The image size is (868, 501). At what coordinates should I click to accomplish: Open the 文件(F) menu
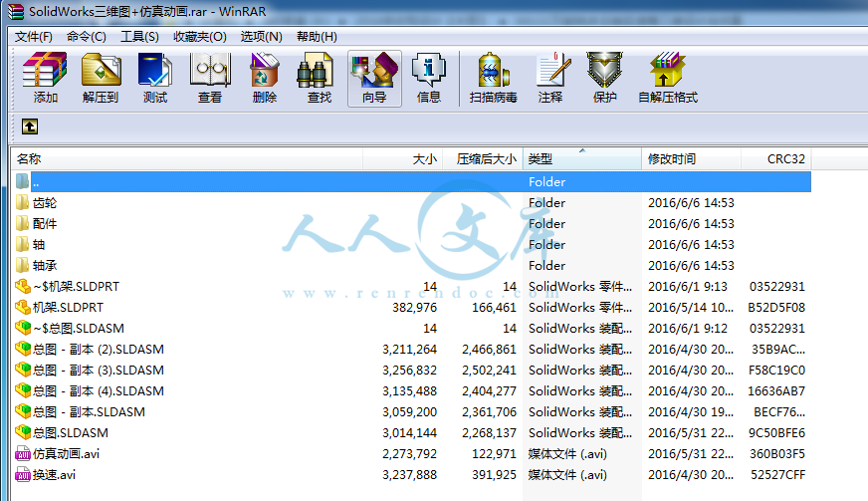(34, 37)
